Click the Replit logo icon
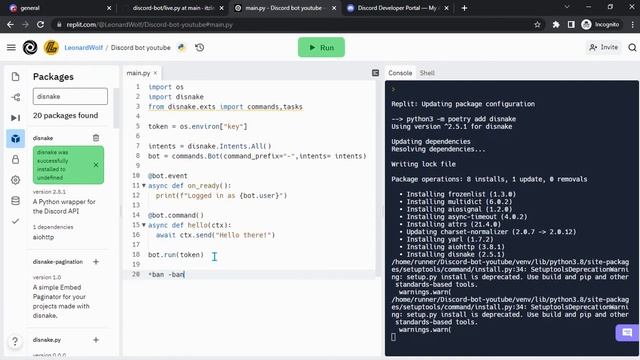640x360 pixels. [x=30, y=48]
